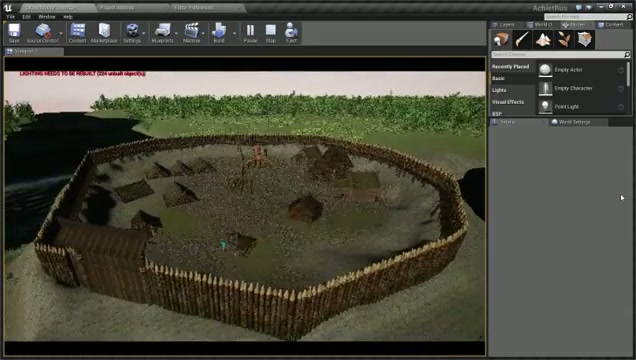This screenshot has height=360, width=636.
Task: Click the Point Light label
Action: (x=567, y=107)
